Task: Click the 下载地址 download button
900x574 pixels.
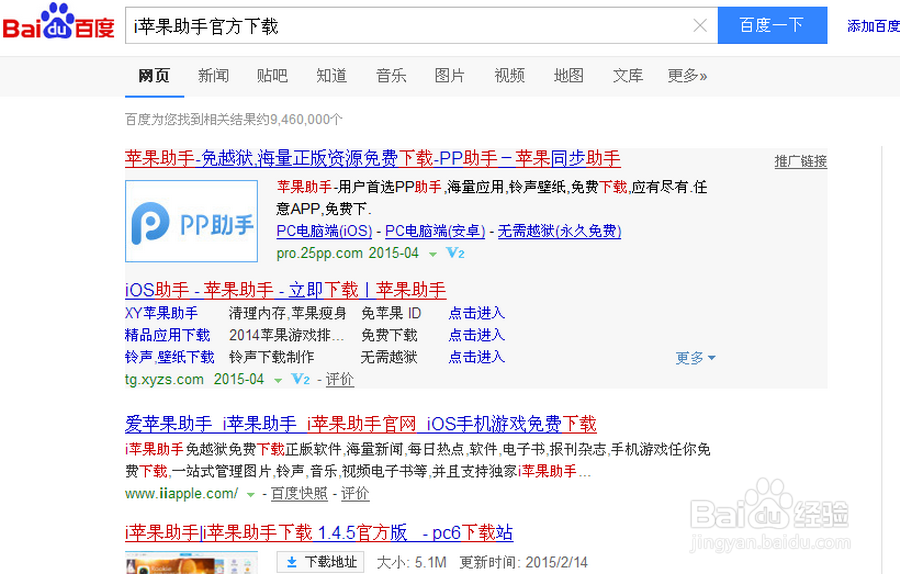Action: [320, 562]
